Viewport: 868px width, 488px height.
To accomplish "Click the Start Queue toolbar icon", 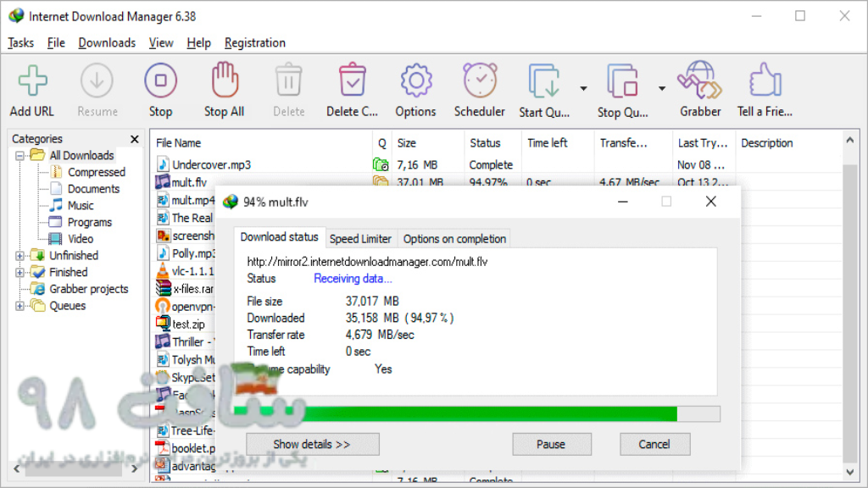I will 544,80.
